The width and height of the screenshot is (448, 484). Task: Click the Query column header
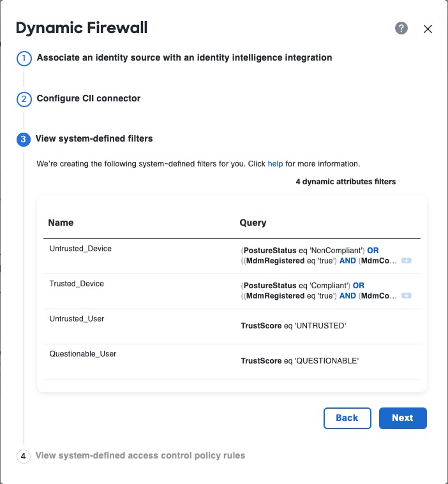pyautogui.click(x=253, y=223)
